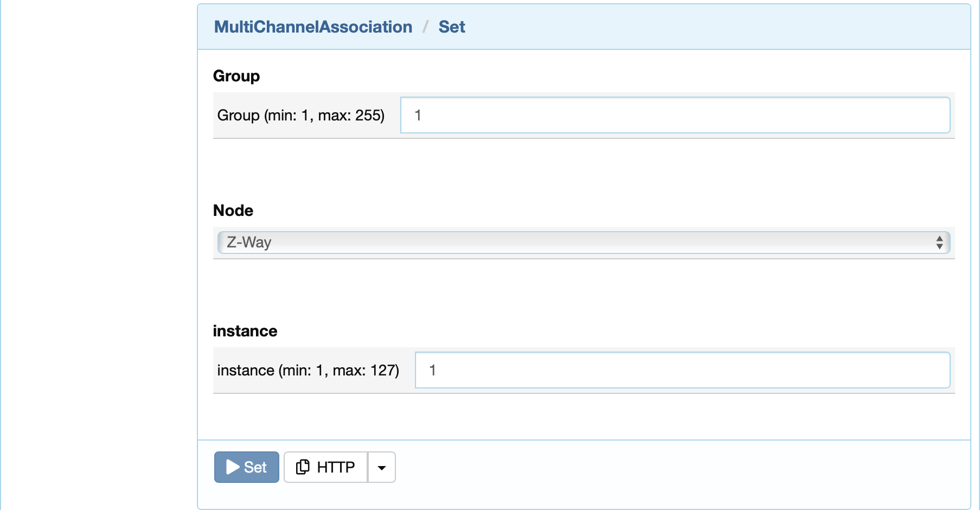Click the copy icon beside HTTP

click(x=303, y=467)
